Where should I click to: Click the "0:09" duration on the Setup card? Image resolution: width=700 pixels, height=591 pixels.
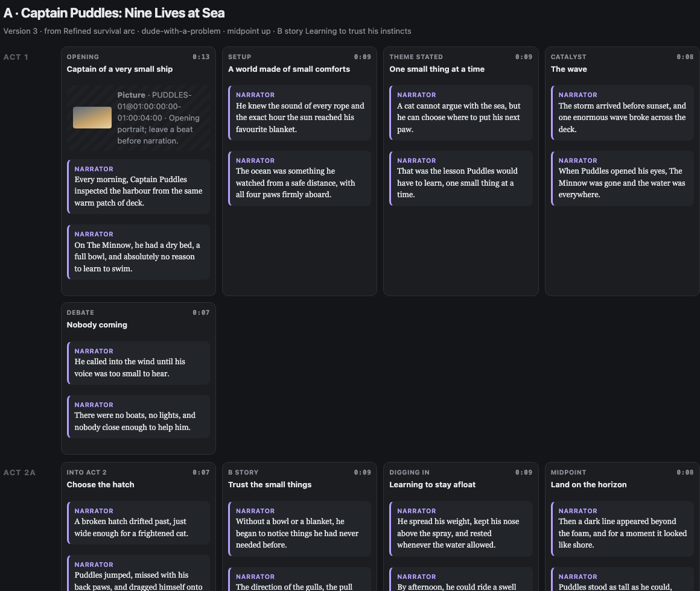[x=363, y=57]
